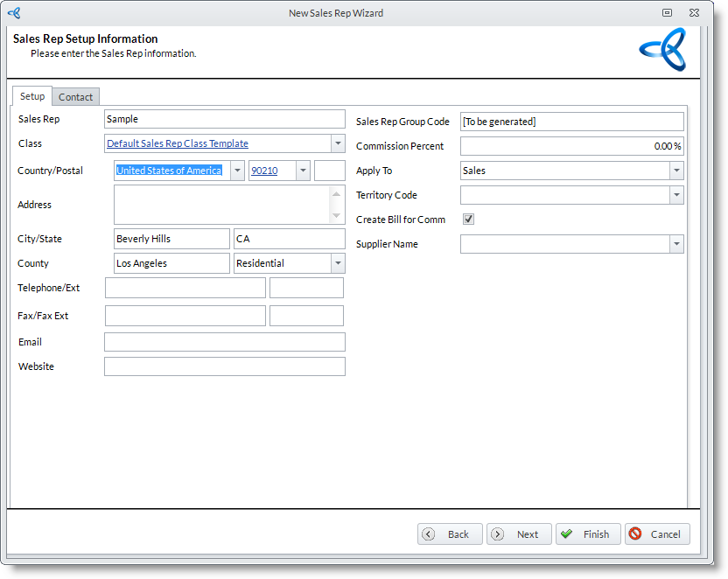Toggle the Create Bill for Comm checkbox
The height and width of the screenshot is (579, 728).
(468, 220)
